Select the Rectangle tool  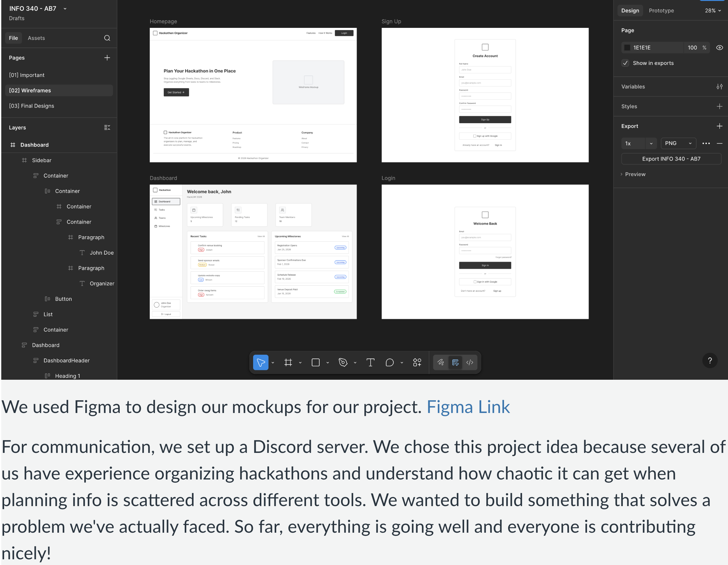coord(315,362)
